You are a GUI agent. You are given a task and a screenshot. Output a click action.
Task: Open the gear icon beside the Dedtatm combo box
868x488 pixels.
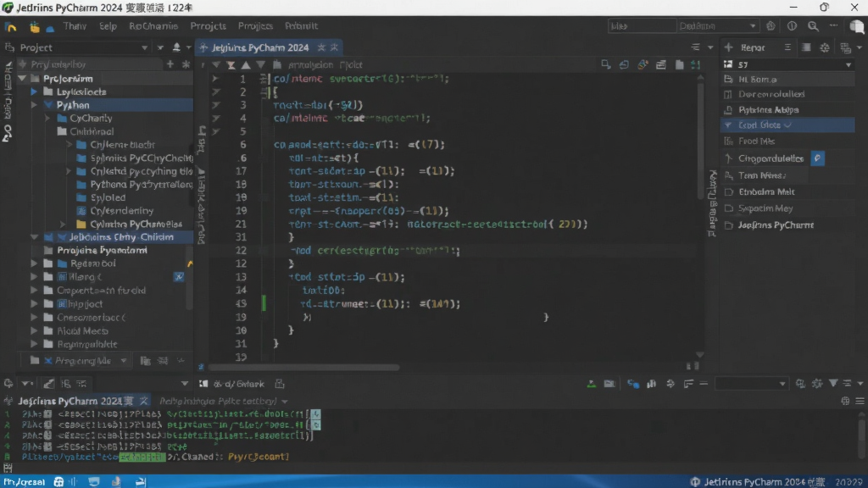pyautogui.click(x=771, y=26)
